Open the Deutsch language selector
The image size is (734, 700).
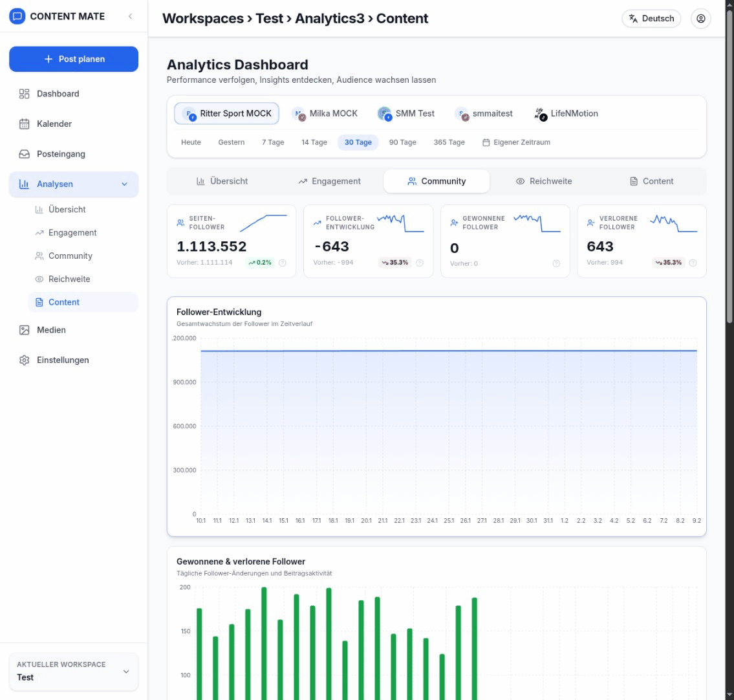click(x=651, y=19)
